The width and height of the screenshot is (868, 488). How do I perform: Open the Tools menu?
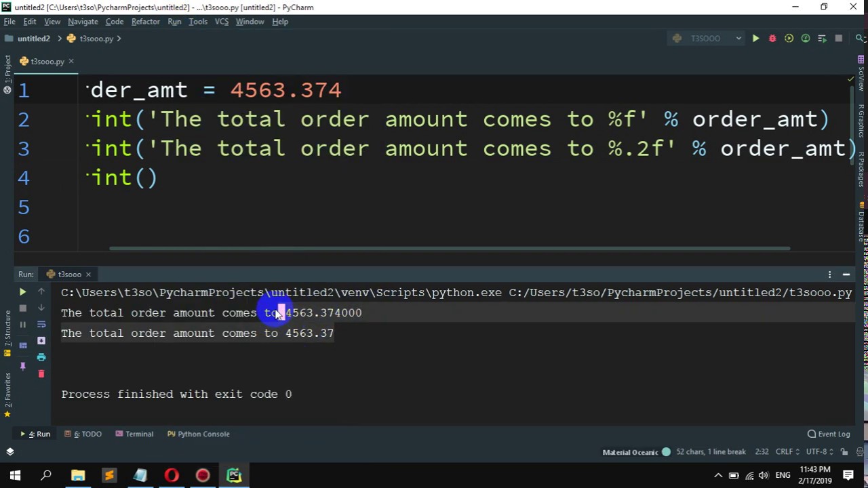(x=198, y=22)
